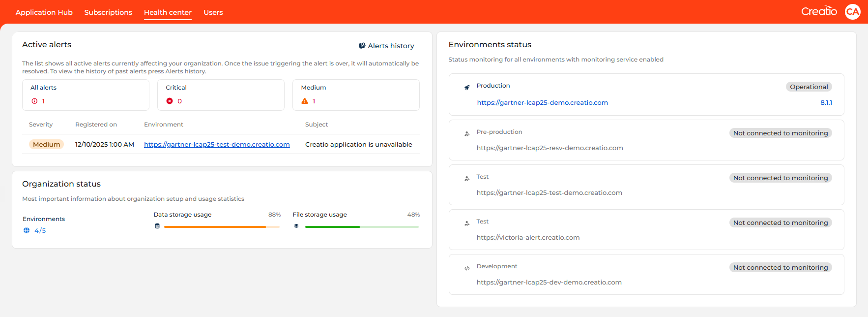Click the Environments globe icon
The width and height of the screenshot is (868, 317).
(x=27, y=230)
